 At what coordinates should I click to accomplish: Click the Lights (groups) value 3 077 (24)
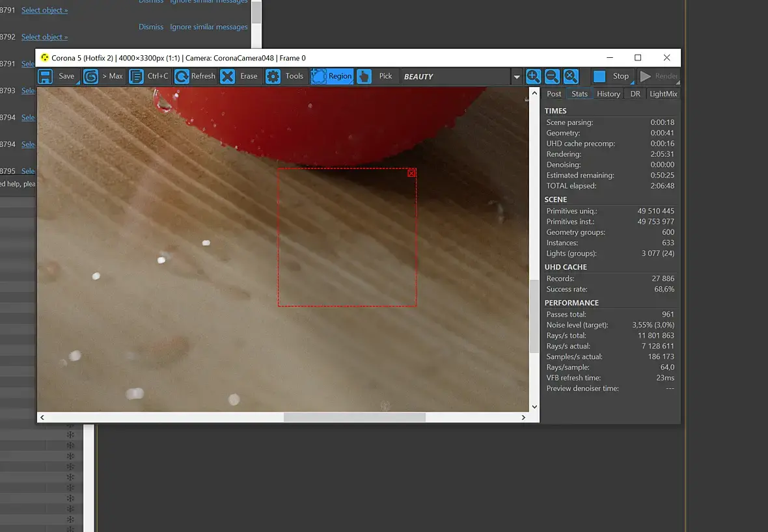click(x=658, y=254)
